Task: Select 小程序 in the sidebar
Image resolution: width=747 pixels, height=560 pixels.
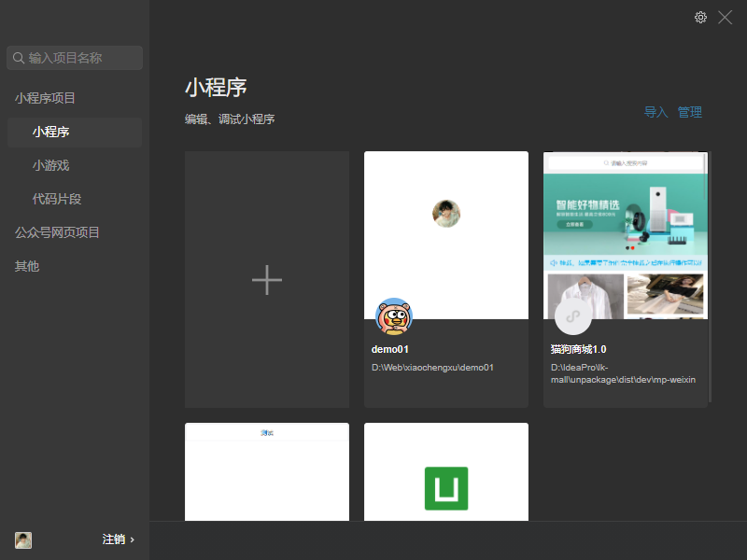Action: click(x=75, y=132)
